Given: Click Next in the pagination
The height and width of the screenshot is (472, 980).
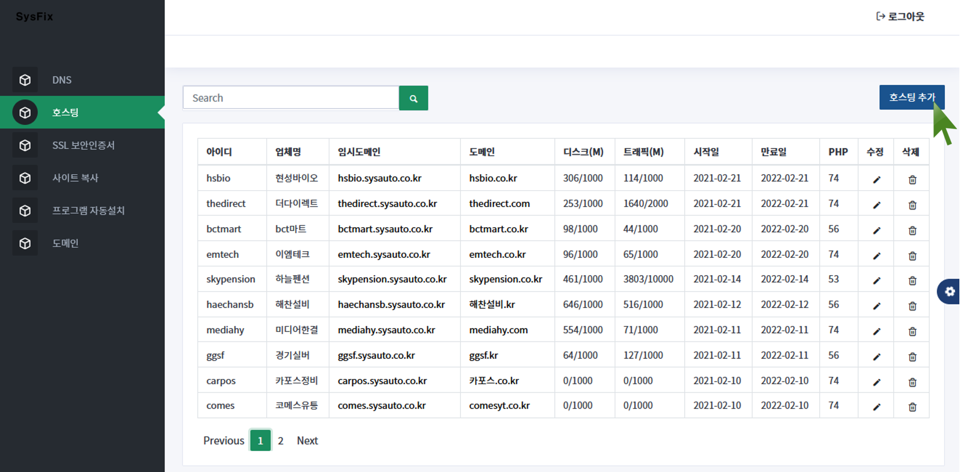Looking at the screenshot, I should 307,441.
